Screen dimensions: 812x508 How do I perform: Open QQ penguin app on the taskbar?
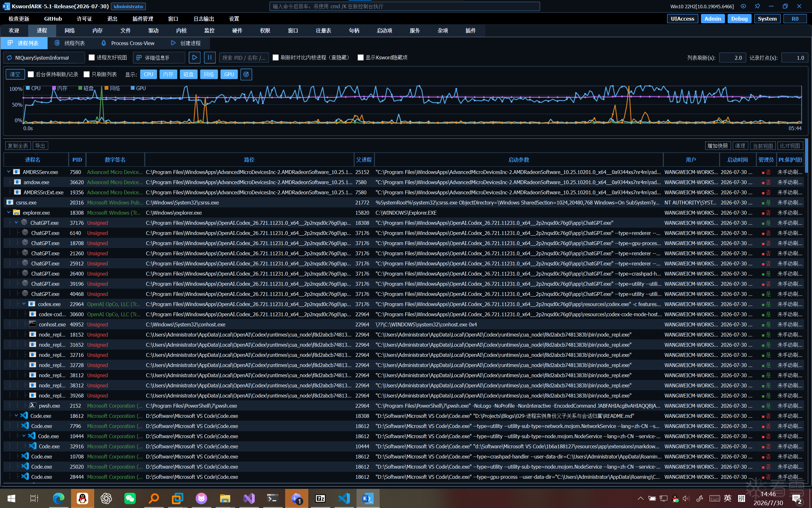click(x=82, y=498)
